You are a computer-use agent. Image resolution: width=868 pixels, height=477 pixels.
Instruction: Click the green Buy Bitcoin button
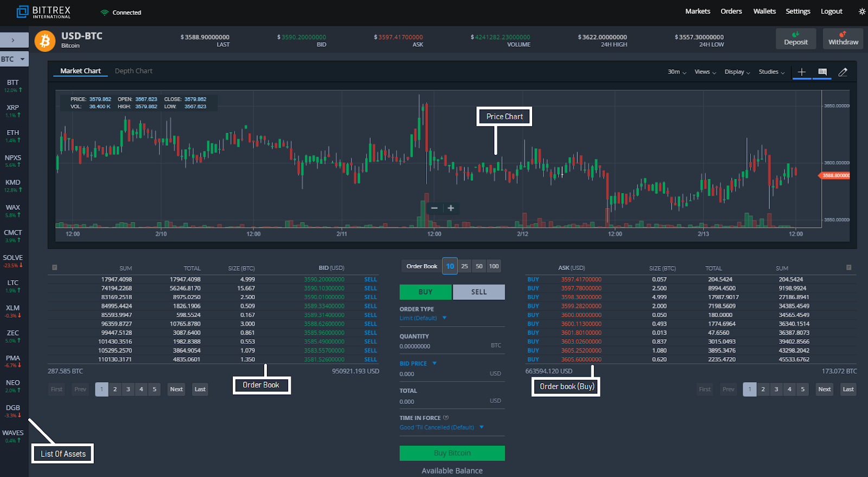[x=452, y=453]
